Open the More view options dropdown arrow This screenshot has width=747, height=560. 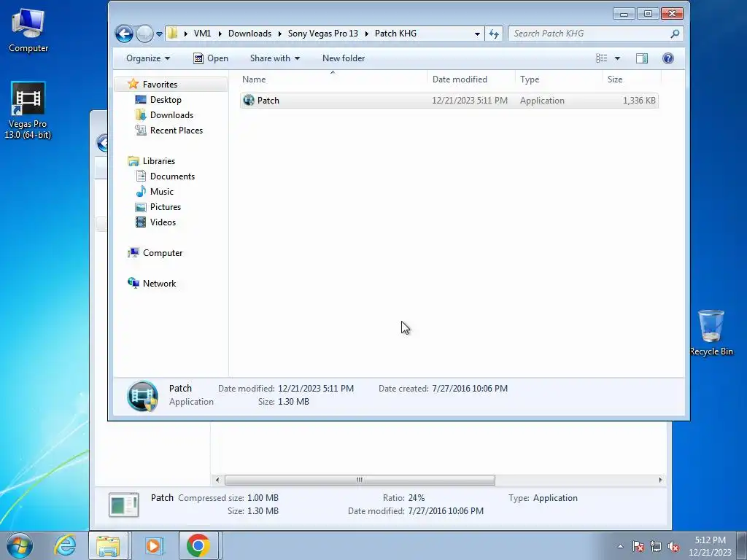point(617,58)
